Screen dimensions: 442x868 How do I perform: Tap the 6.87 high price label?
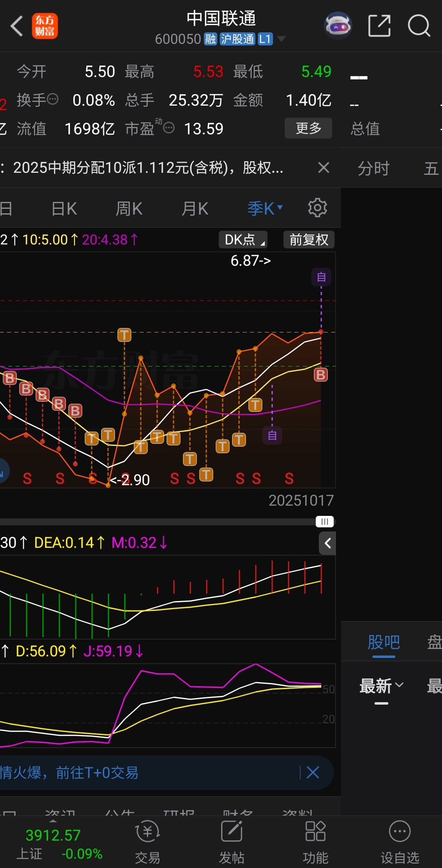(x=250, y=260)
